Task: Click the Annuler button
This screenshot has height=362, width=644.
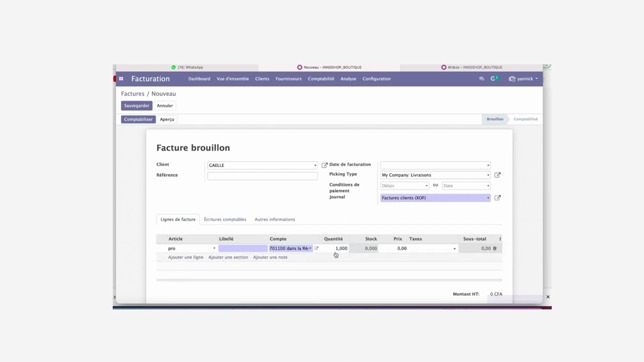Action: [165, 106]
